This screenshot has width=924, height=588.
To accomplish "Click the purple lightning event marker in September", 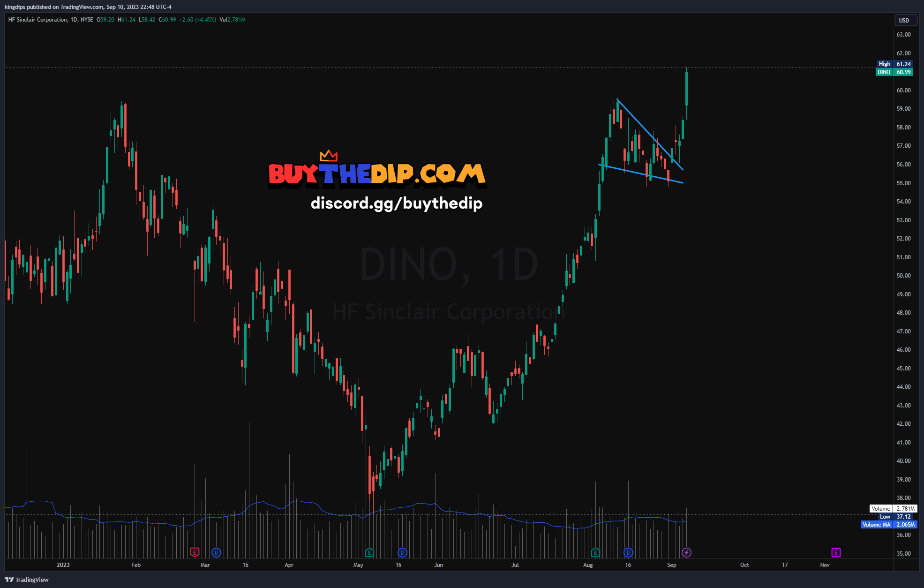I will tap(686, 552).
